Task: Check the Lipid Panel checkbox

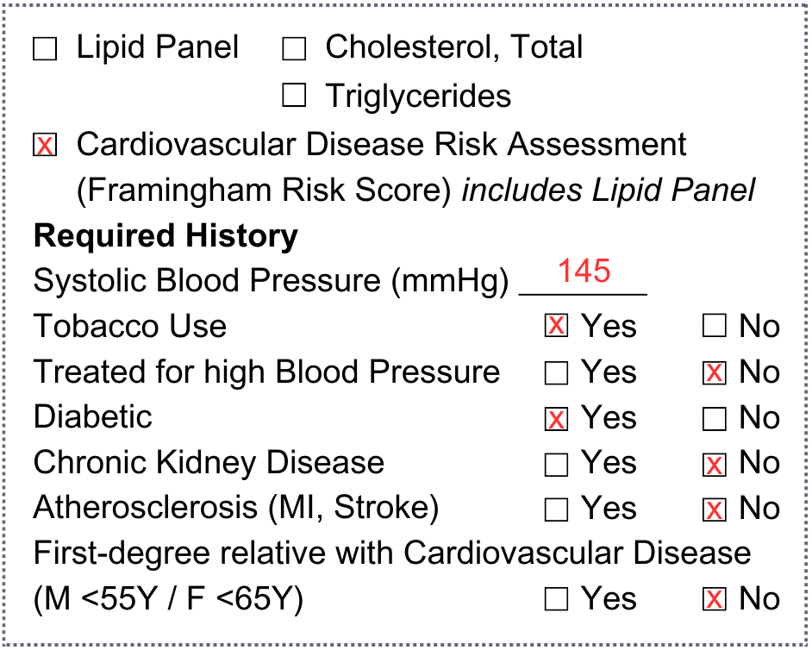Action: click(x=45, y=48)
